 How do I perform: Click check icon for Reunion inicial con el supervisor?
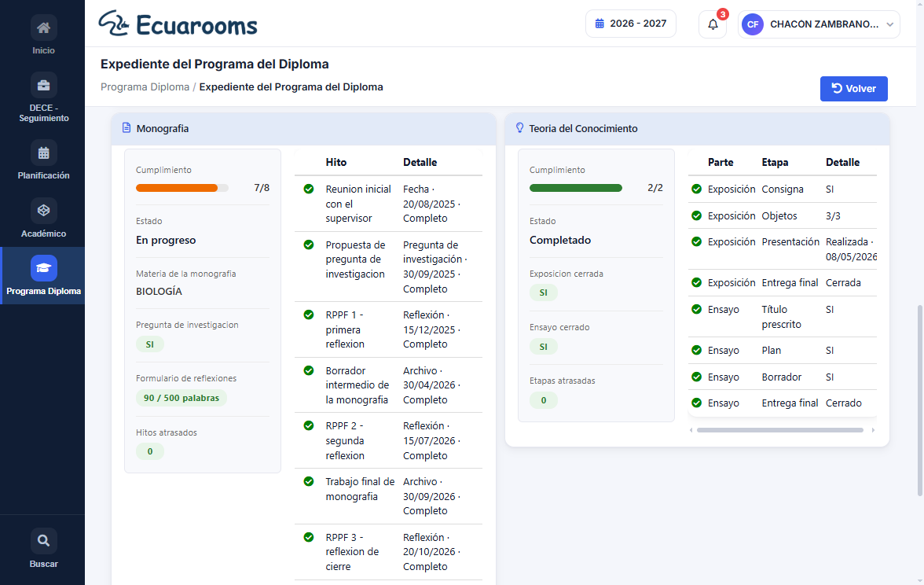pos(308,189)
